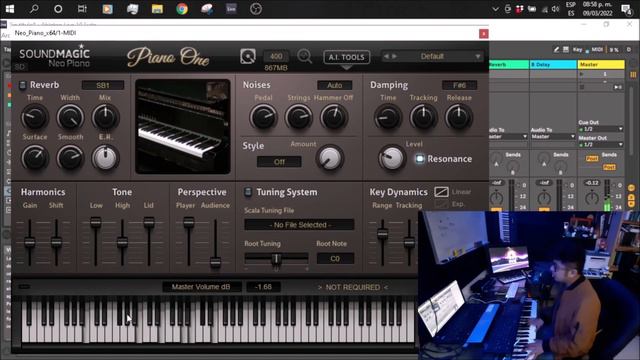Click the No File Selected tuning field

click(x=300, y=225)
